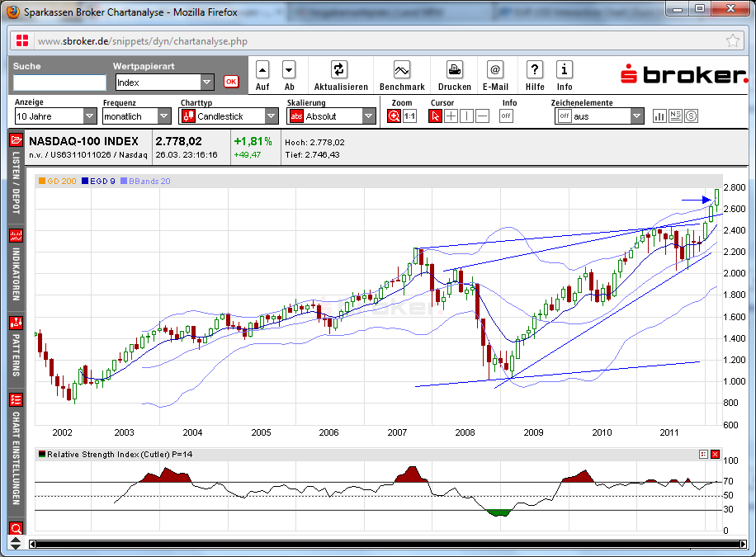This screenshot has width=756, height=557.
Task: Click the Firefox logo in title bar
Action: click(13, 12)
